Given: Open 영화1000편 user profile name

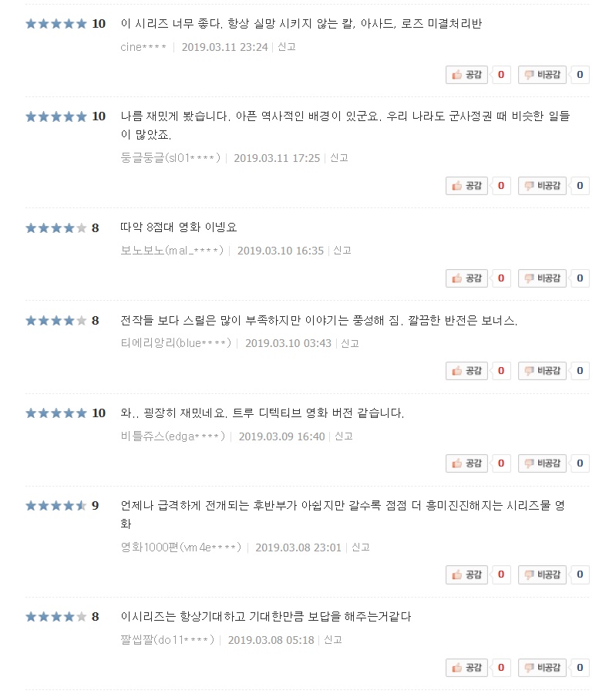Looking at the screenshot, I should click(181, 547).
